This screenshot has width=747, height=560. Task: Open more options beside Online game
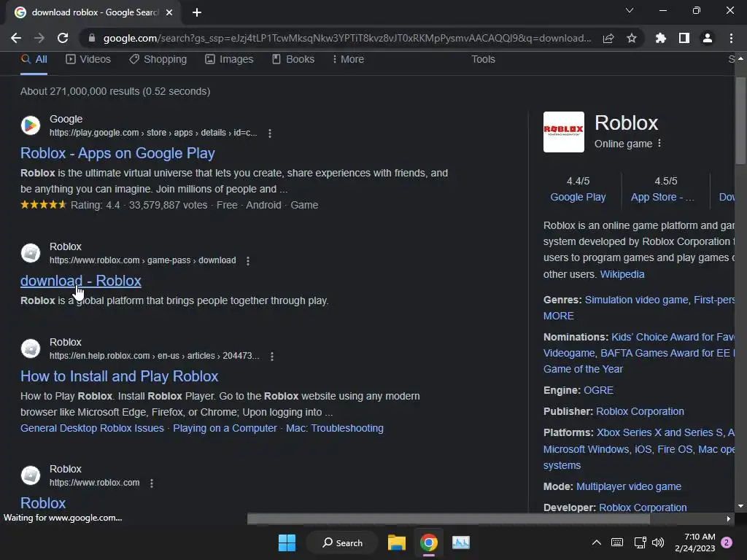[x=659, y=144]
